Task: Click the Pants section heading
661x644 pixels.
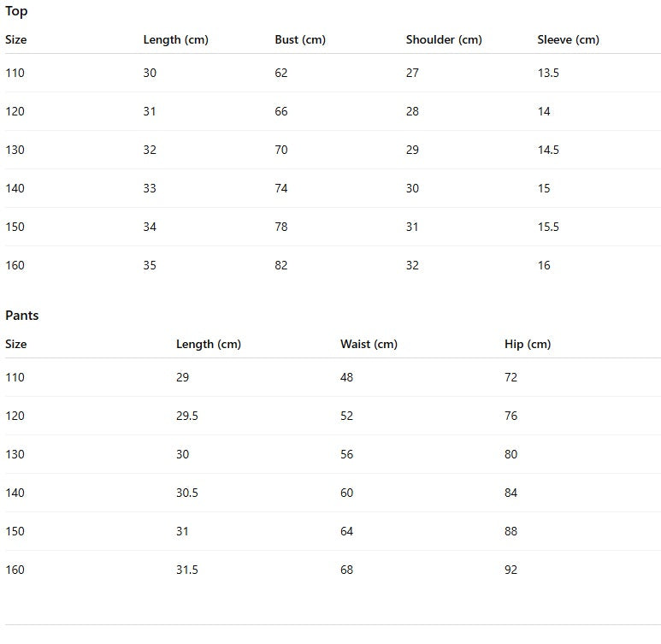Action: coord(22,316)
